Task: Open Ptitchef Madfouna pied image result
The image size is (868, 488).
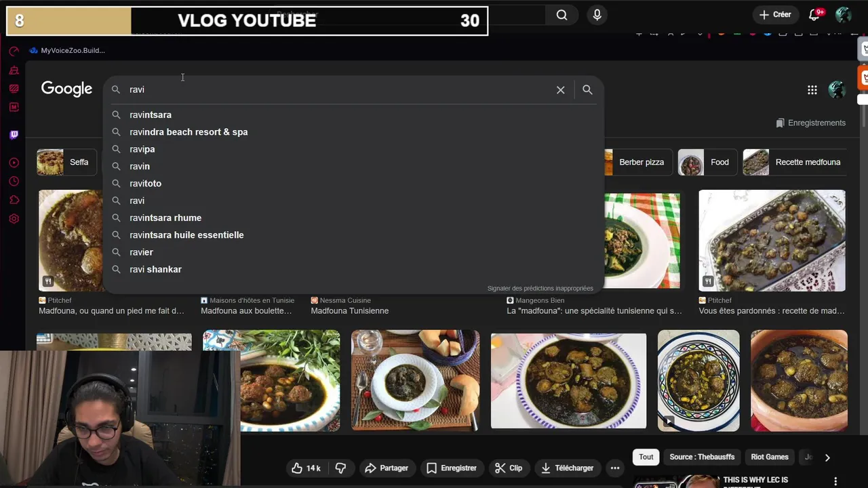Action: click(x=71, y=241)
